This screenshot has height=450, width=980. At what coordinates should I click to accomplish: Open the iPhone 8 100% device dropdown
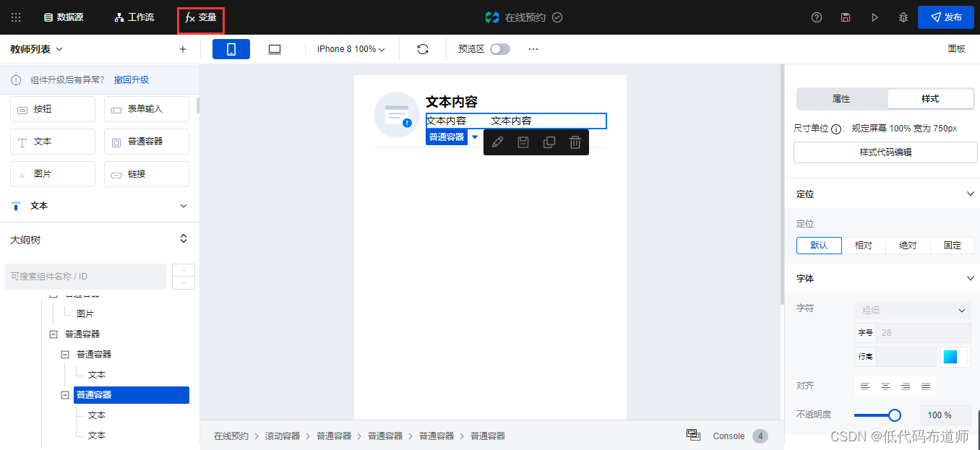click(351, 49)
